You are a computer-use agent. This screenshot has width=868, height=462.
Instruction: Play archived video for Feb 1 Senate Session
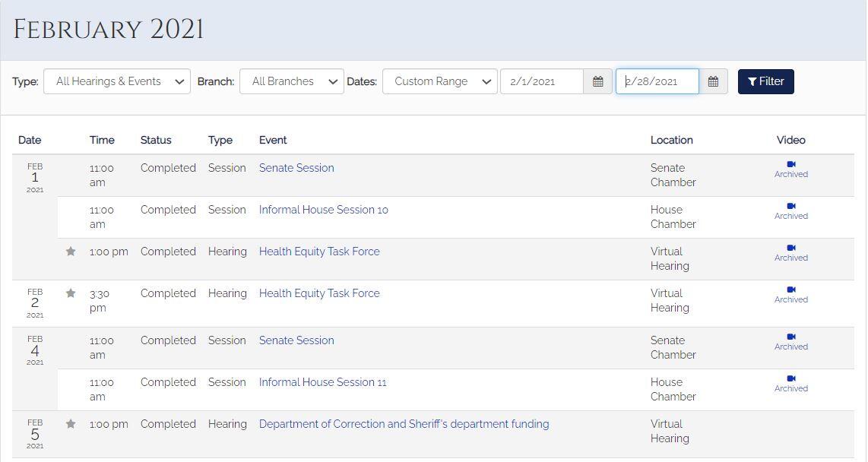790,169
